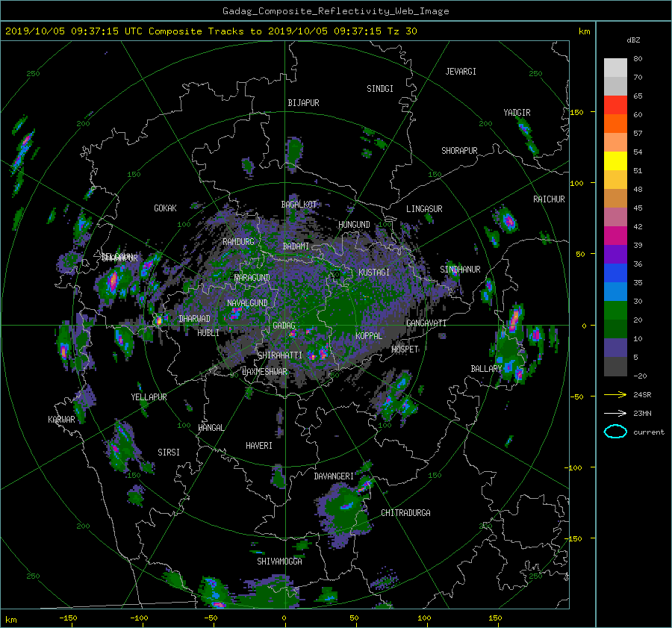The height and width of the screenshot is (628, 672).
Task: Pick the purple swatch below 39 dBZ
Action: 615,254
